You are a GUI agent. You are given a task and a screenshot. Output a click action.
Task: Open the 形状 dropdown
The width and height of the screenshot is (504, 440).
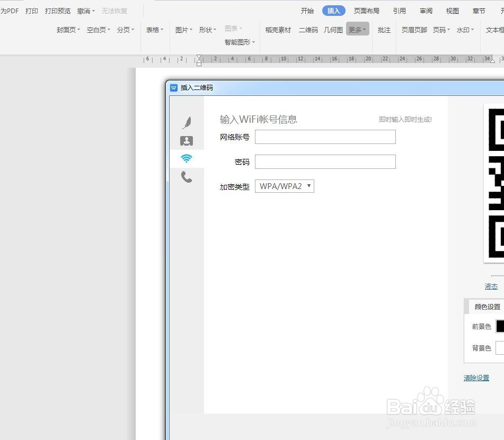click(x=208, y=30)
